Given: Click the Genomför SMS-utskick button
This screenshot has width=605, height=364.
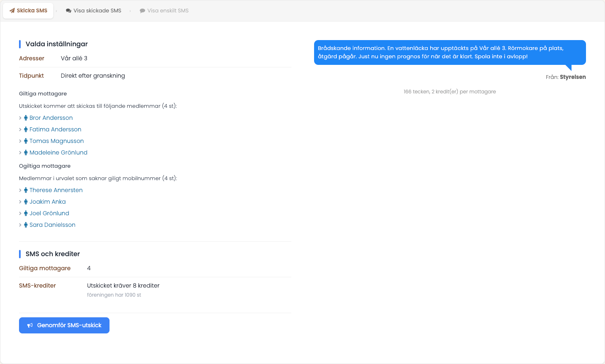Looking at the screenshot, I should (x=64, y=325).
